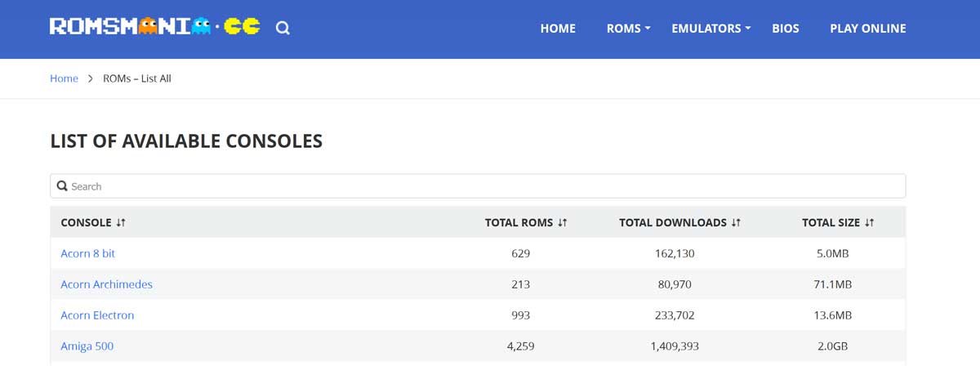Follow the Home breadcrumb link
Viewport: 980px width, 366px height.
64,78
